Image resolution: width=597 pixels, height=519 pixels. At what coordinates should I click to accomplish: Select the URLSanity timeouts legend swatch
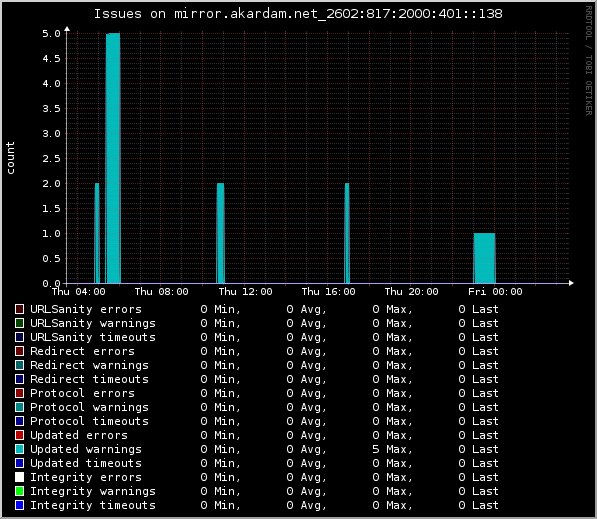pyautogui.click(x=19, y=337)
